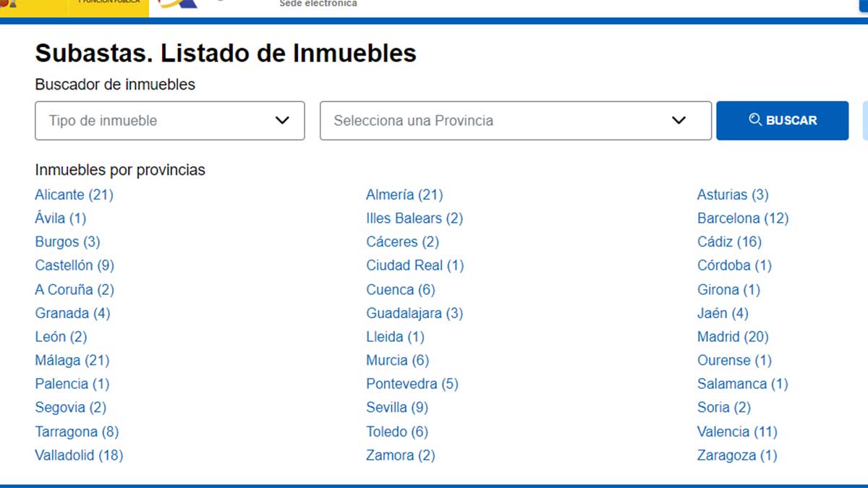Viewport: 868px width, 488px height.
Task: Select Zaragoza (1) from provinces list
Action: 737,455
